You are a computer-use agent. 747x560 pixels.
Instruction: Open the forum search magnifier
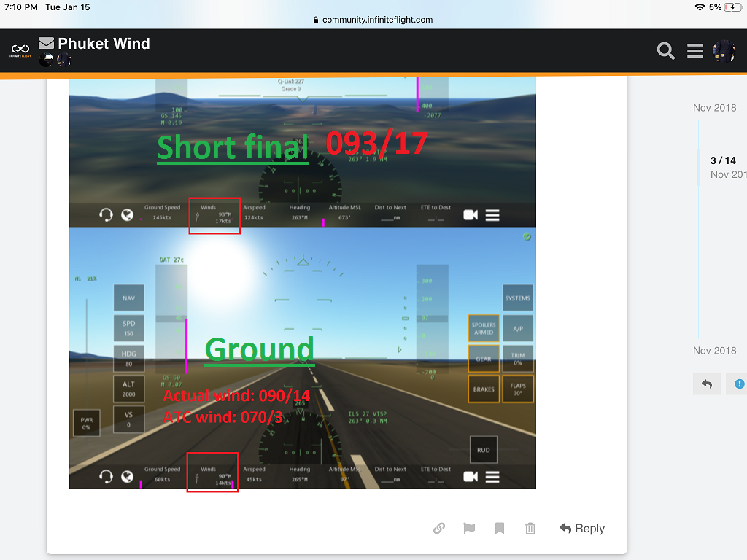[665, 50]
